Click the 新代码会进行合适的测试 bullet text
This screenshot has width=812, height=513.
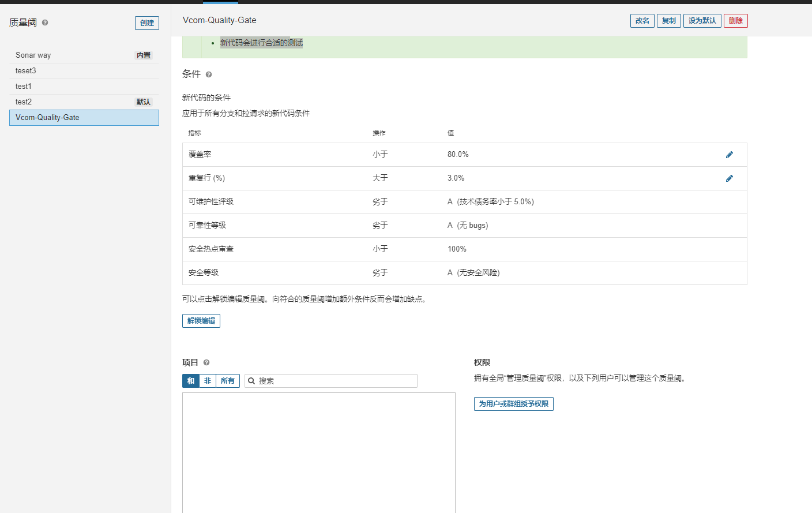(x=261, y=43)
